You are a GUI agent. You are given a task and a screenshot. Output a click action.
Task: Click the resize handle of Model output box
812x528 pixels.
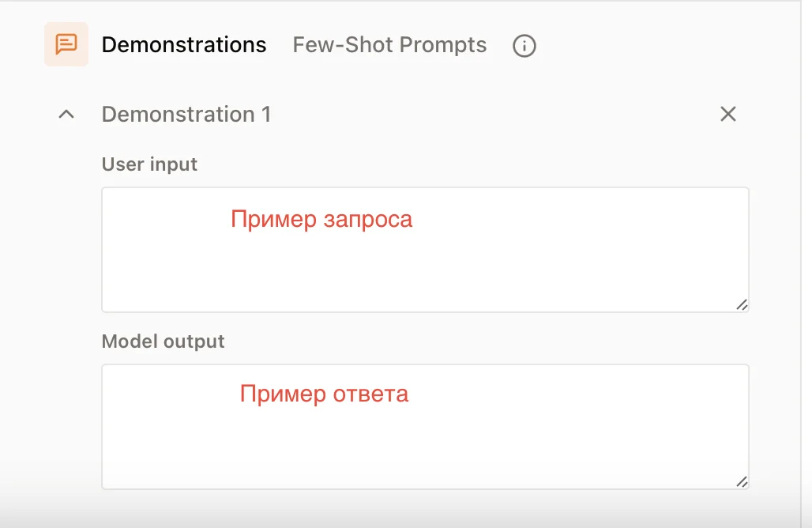(x=740, y=481)
